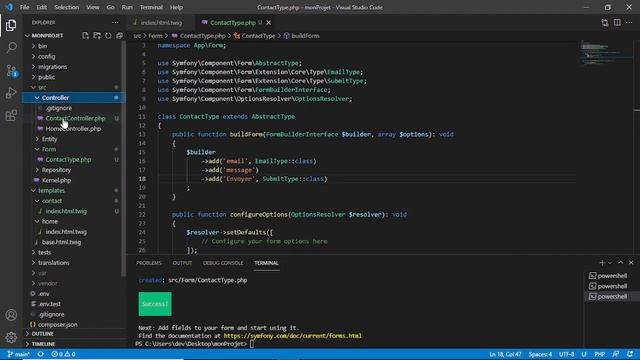The image size is (640, 360).
Task: Switch to the PROBLEMS panel tab
Action: point(149,263)
